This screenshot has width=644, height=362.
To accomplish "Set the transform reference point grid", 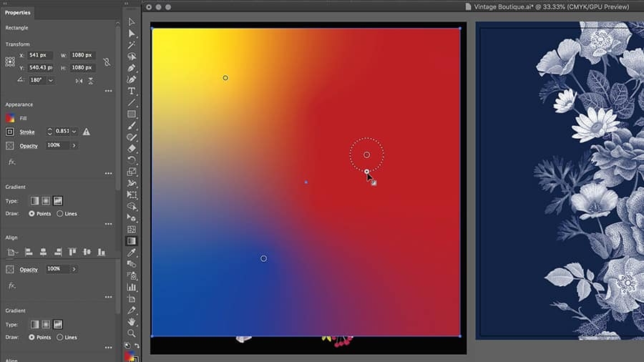I will pyautogui.click(x=10, y=62).
